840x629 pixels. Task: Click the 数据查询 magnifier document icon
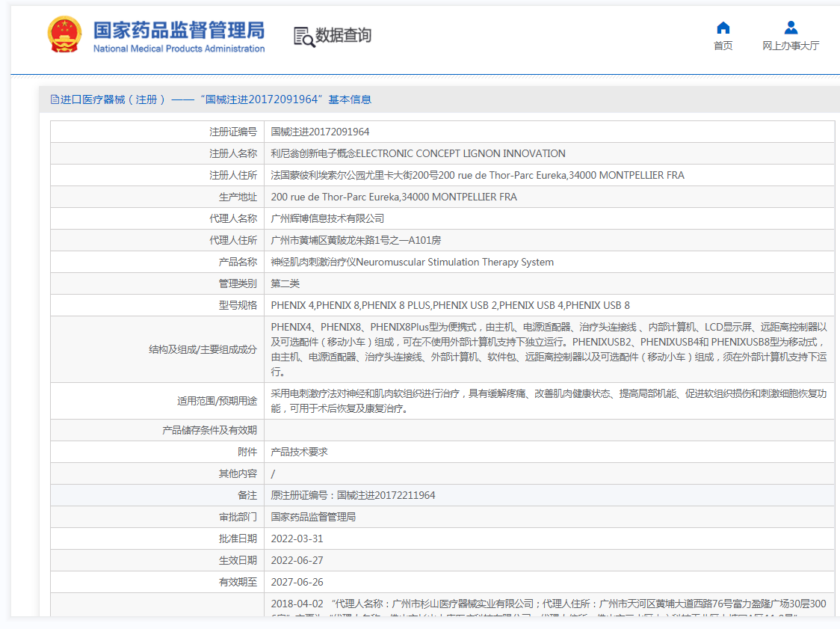click(x=303, y=36)
